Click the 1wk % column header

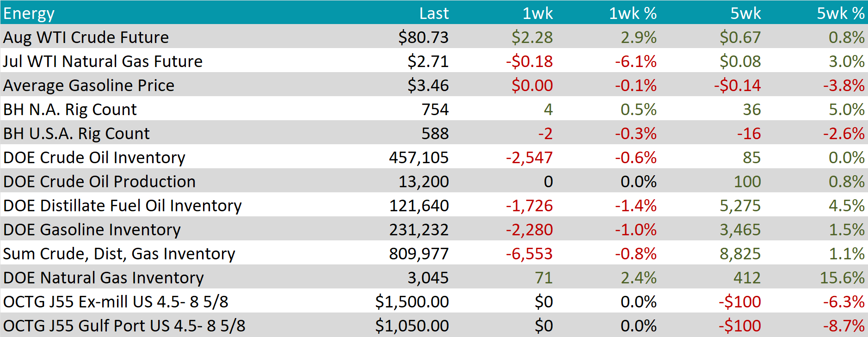point(632,13)
